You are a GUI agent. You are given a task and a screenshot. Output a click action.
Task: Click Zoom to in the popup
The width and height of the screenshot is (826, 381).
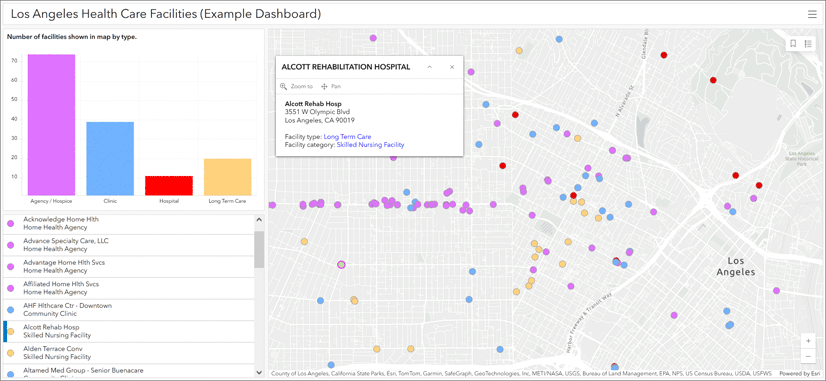(297, 86)
